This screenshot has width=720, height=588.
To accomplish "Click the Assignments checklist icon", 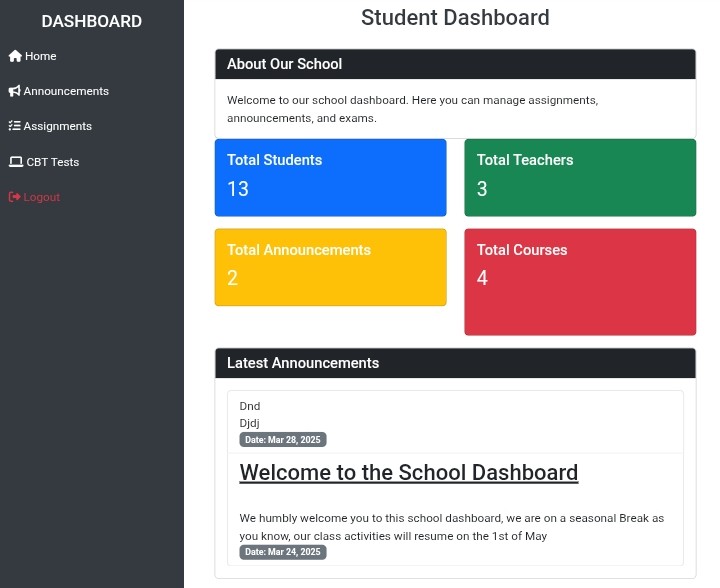I will (x=15, y=127).
